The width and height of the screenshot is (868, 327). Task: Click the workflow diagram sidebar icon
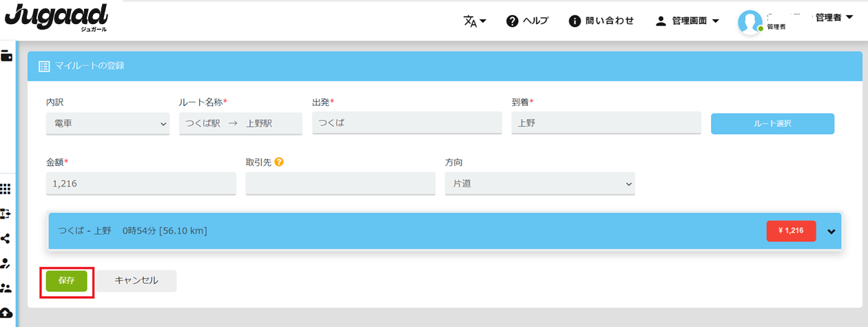tap(6, 214)
